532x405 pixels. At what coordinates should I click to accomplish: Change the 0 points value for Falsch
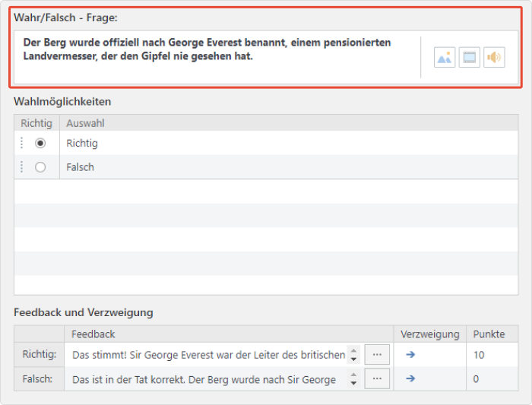(x=492, y=379)
